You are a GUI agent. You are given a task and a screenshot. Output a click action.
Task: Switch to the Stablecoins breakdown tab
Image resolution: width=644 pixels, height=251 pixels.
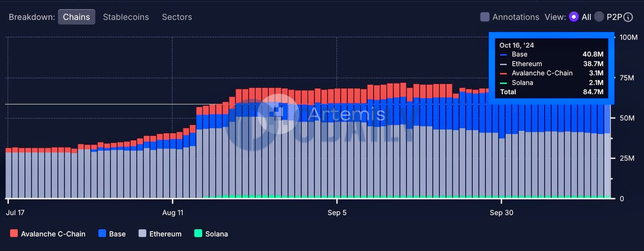click(x=126, y=17)
